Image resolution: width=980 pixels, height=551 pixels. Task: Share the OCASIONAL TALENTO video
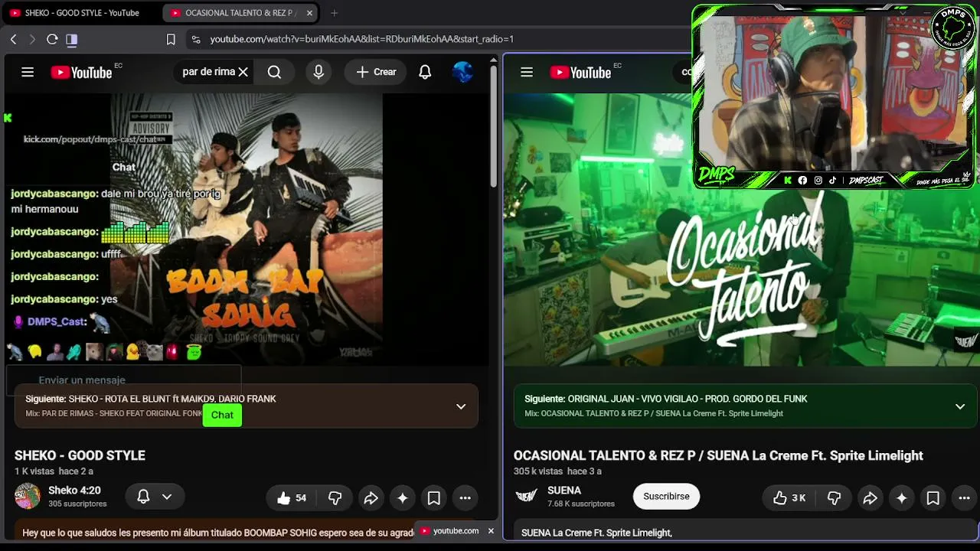click(870, 498)
